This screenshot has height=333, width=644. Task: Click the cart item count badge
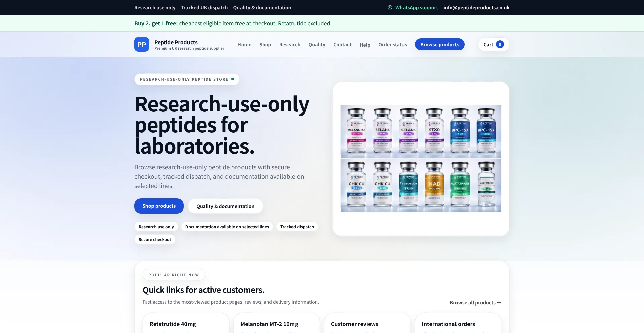500,44
